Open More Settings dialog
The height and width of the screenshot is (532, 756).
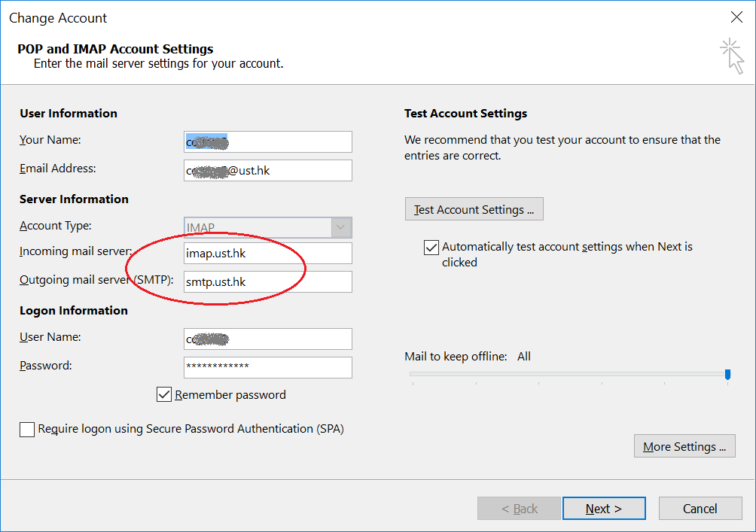pyautogui.click(x=684, y=446)
